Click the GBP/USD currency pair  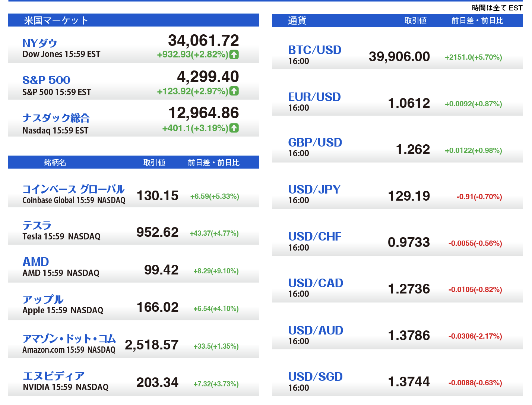click(315, 142)
